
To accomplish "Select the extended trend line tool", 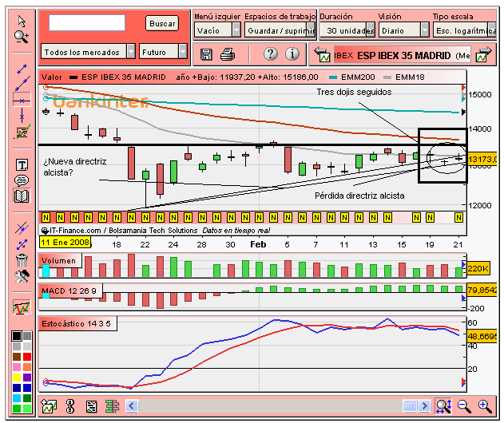I will [x=22, y=84].
